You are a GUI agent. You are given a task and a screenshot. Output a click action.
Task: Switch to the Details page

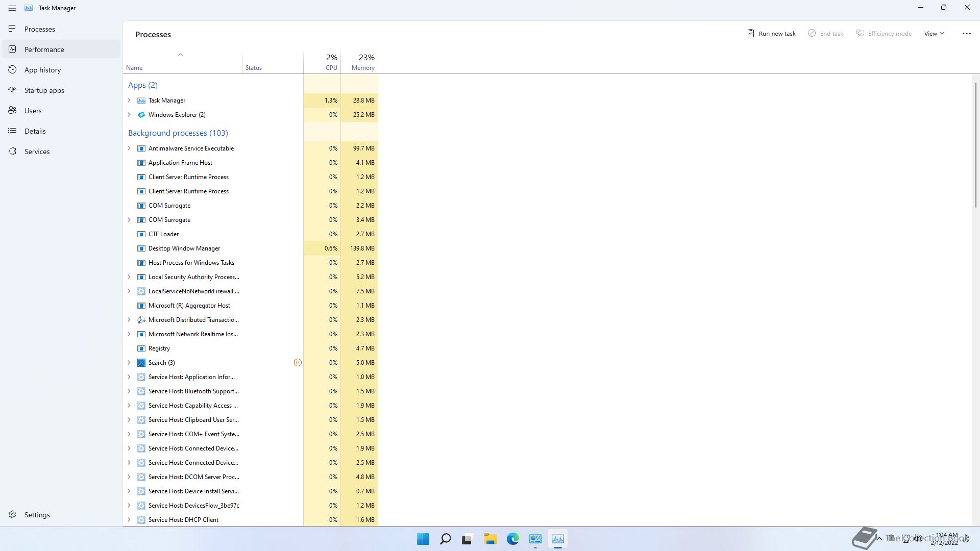[x=61, y=131]
